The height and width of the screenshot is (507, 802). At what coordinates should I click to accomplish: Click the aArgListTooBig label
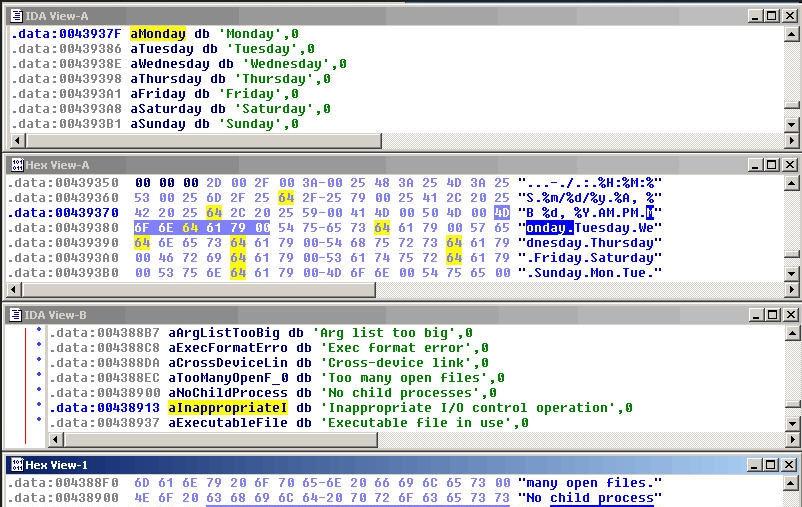[224, 333]
